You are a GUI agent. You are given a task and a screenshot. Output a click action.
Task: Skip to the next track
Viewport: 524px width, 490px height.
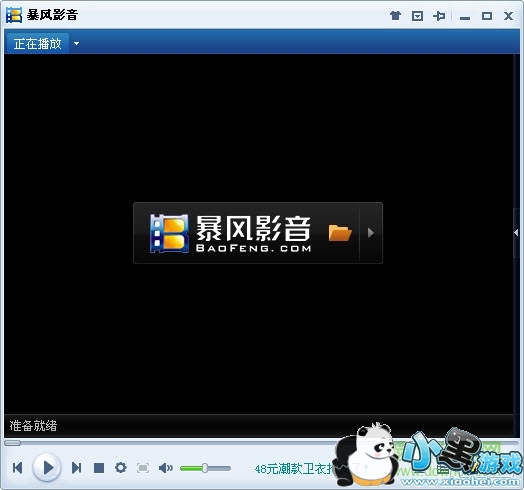pyautogui.click(x=77, y=468)
